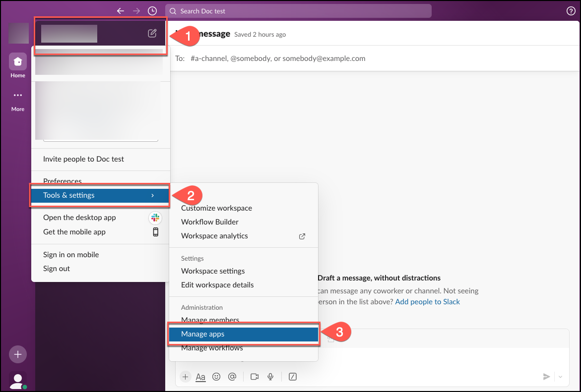The image size is (581, 392).
Task: Record a video clip icon
Action: point(255,377)
